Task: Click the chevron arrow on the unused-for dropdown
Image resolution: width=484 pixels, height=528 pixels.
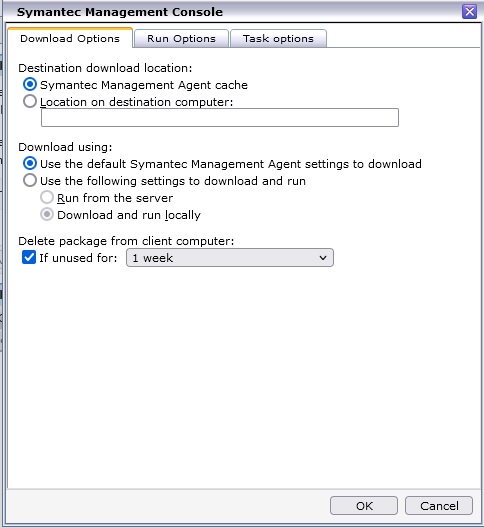Action: [x=323, y=258]
